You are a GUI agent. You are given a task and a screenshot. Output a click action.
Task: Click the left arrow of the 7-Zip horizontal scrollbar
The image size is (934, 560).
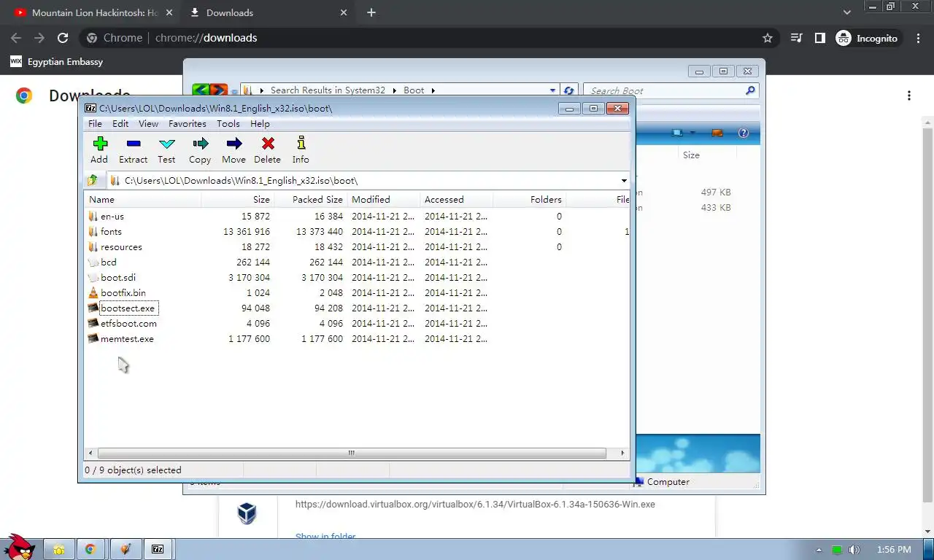click(90, 453)
